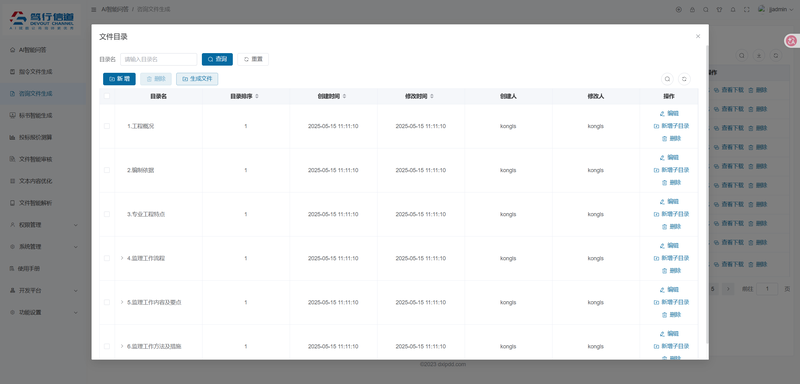This screenshot has height=384, width=800.
Task: Click the dialog's vertical scrollbar
Action: click(707, 194)
